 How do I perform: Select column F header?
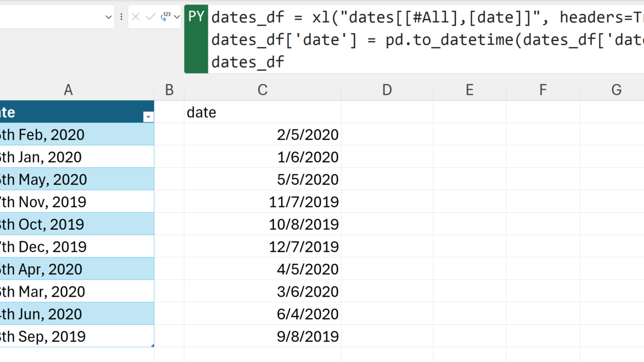(x=543, y=90)
